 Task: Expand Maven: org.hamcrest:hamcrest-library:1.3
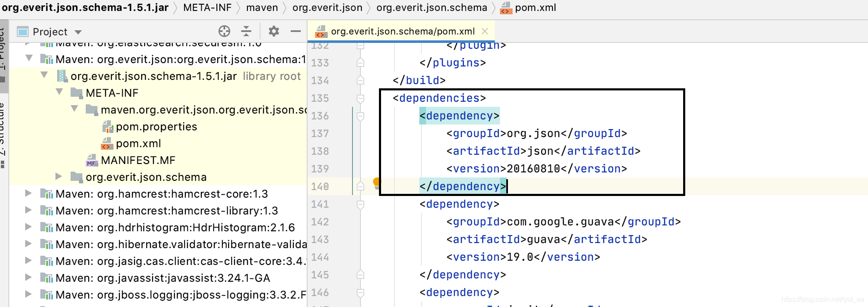(28, 210)
